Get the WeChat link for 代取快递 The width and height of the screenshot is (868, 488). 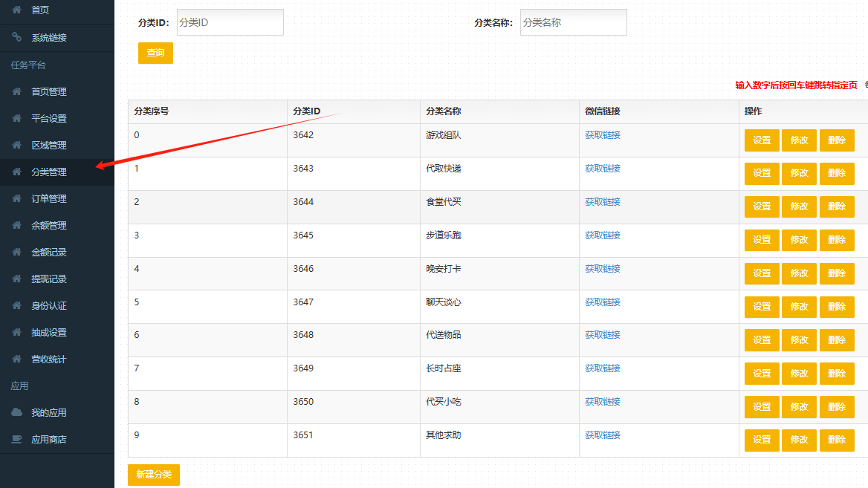[602, 169]
